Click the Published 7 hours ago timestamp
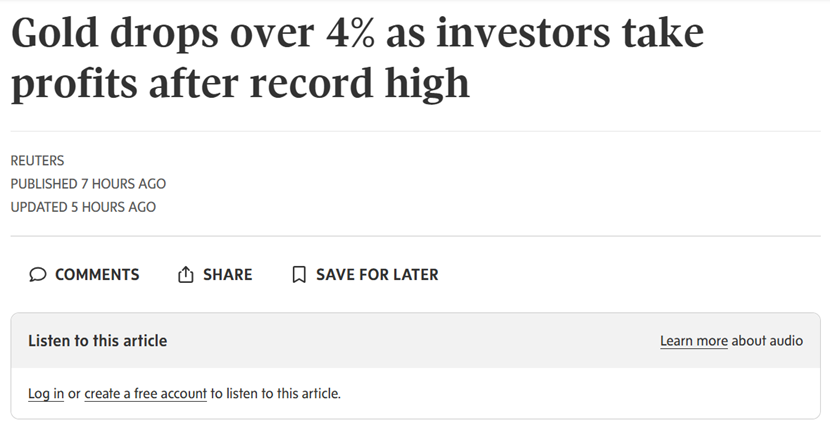Screen dimensions: 830x425 (x=88, y=184)
